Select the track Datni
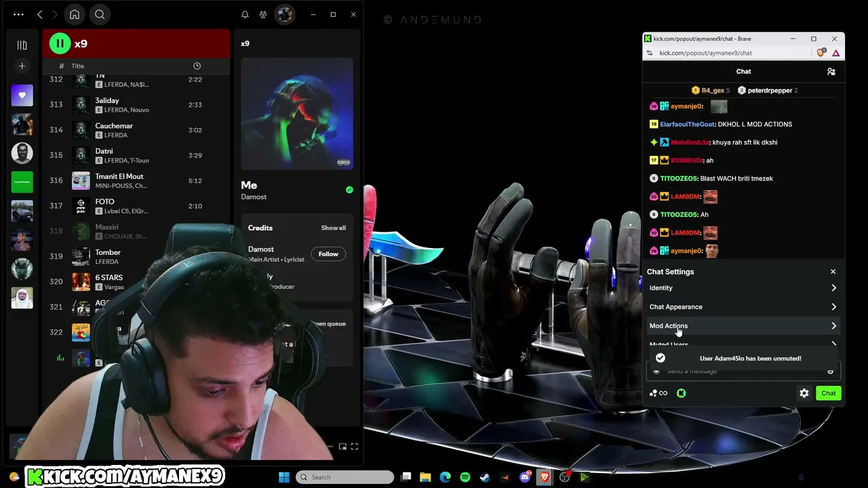This screenshot has width=868, height=488. pos(136,155)
